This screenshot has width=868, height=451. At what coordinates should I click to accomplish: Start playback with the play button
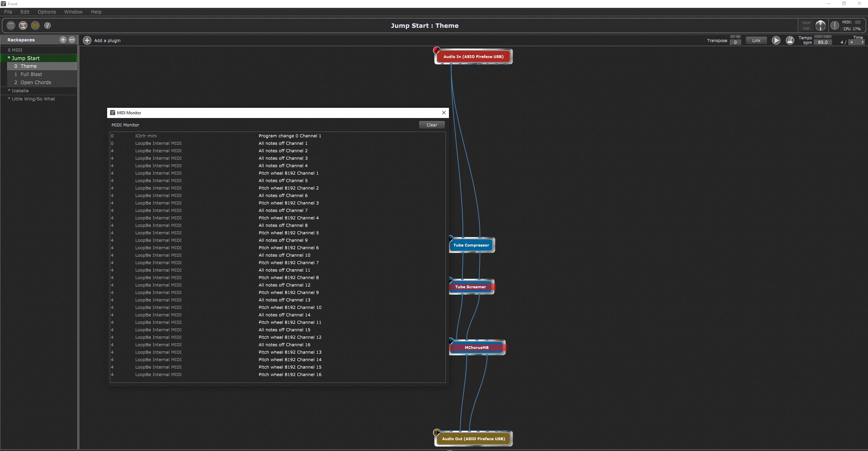pyautogui.click(x=776, y=41)
